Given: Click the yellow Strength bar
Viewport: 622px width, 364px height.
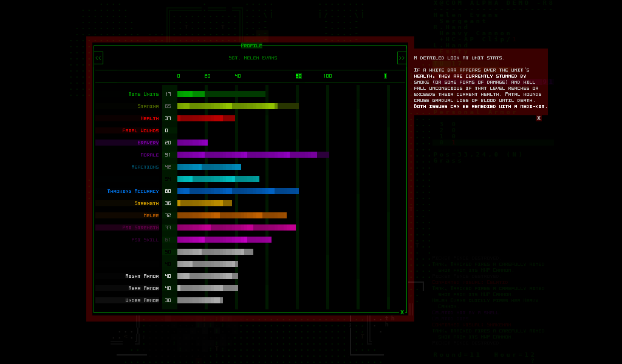Looking at the screenshot, I should (205, 203).
